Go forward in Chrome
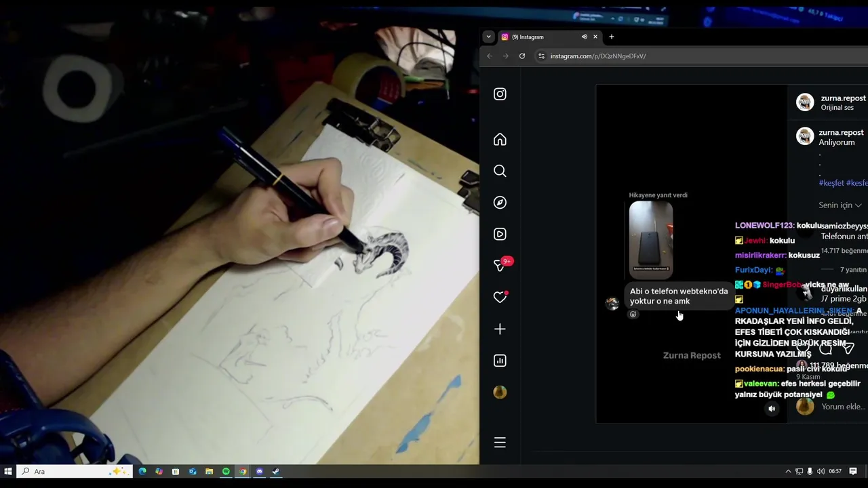 [x=506, y=56]
